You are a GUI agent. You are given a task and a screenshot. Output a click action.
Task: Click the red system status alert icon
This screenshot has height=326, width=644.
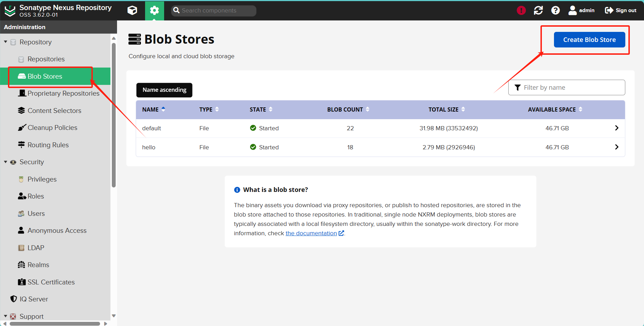(521, 10)
